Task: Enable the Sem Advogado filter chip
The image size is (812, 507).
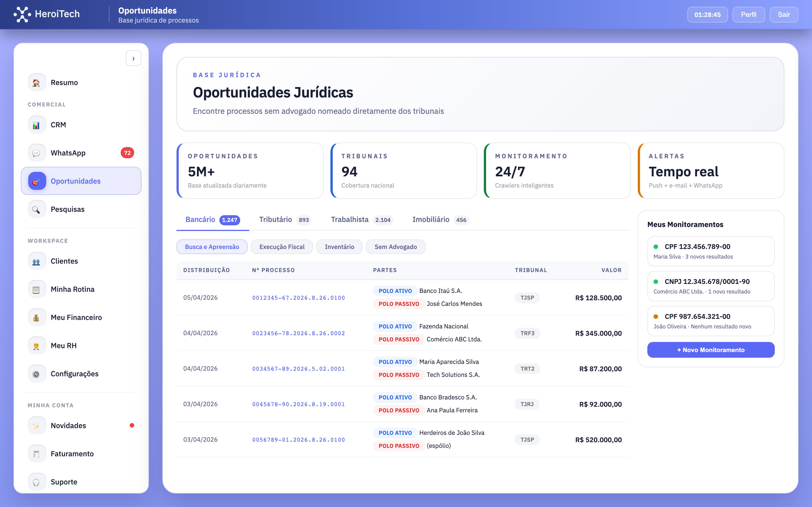Action: [x=395, y=247]
